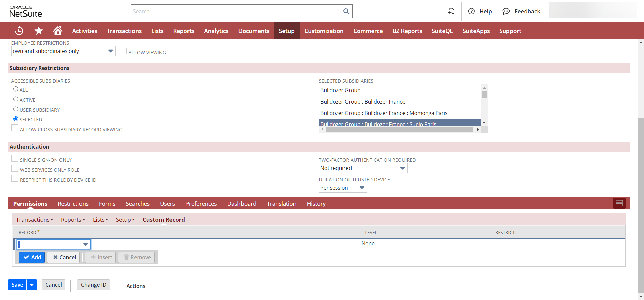Enable Allow Cross-Subsidiary Record Viewing
The width and height of the screenshot is (644, 300).
pyautogui.click(x=15, y=128)
